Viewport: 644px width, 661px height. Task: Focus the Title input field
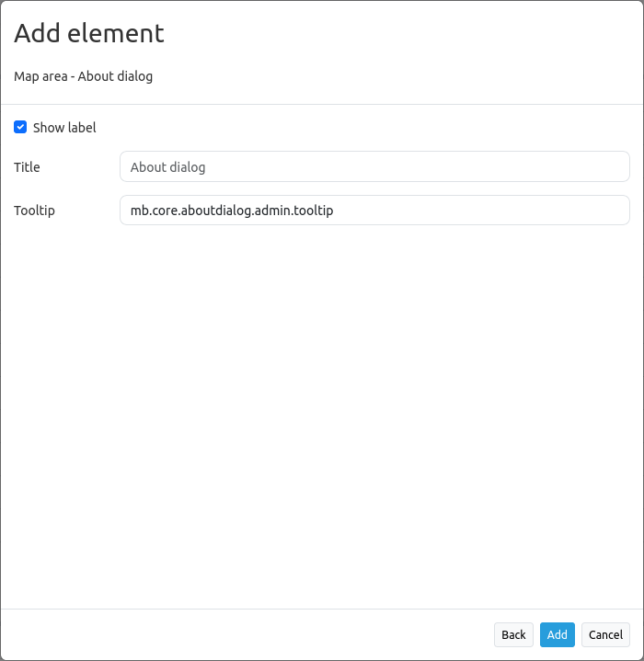tap(374, 167)
